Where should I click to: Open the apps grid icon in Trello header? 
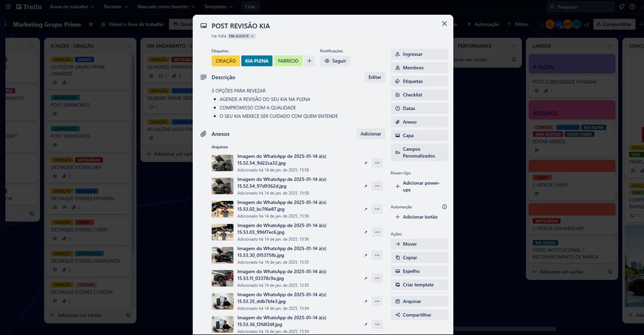[x=8, y=6]
